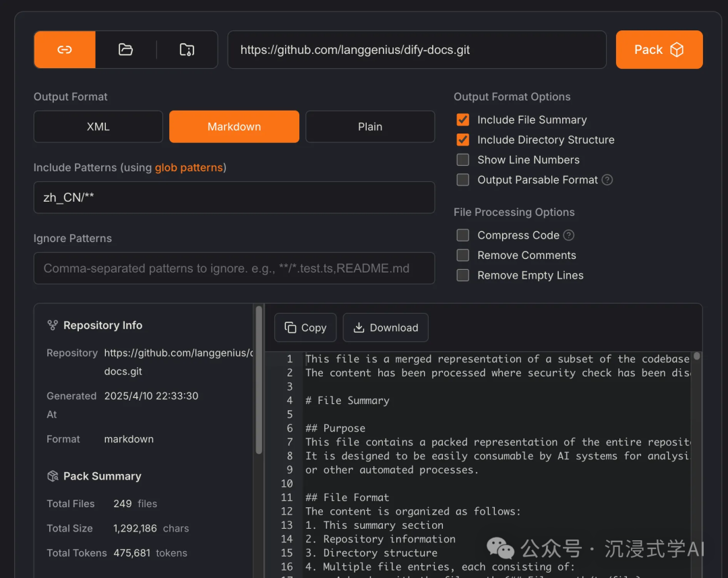Copy the packed output

pyautogui.click(x=305, y=328)
